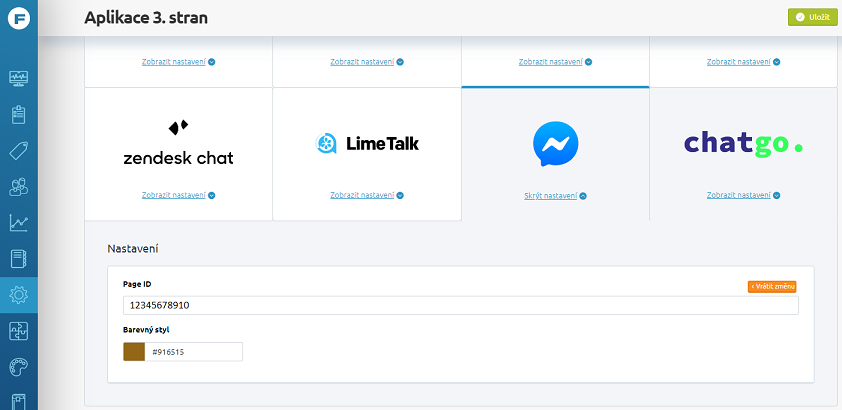Click the Uložit save button
Image resolution: width=842 pixels, height=410 pixels.
[812, 17]
